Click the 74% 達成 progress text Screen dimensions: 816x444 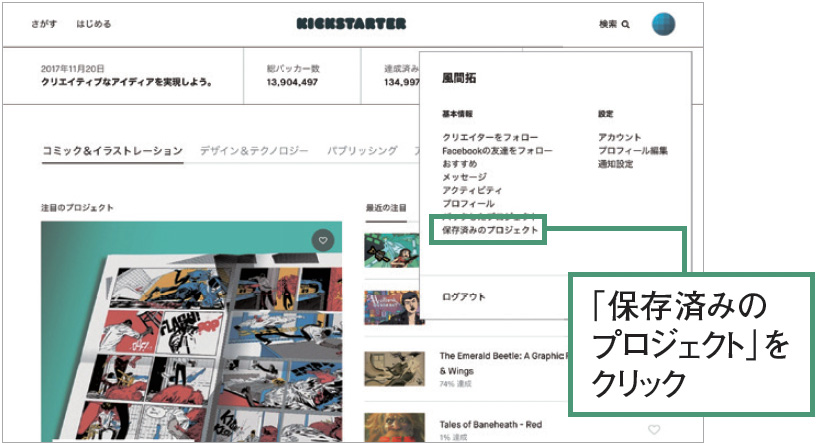coord(455,384)
